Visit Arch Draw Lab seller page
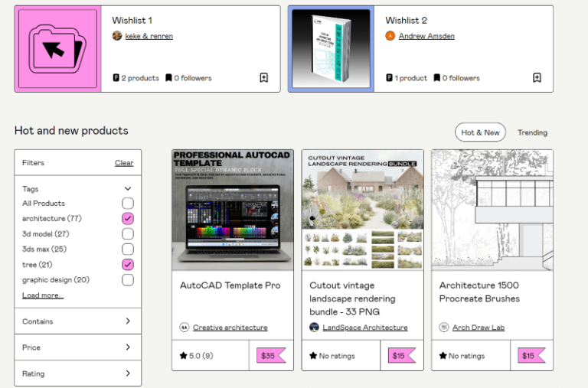The width and height of the screenshot is (588, 388). click(x=479, y=328)
